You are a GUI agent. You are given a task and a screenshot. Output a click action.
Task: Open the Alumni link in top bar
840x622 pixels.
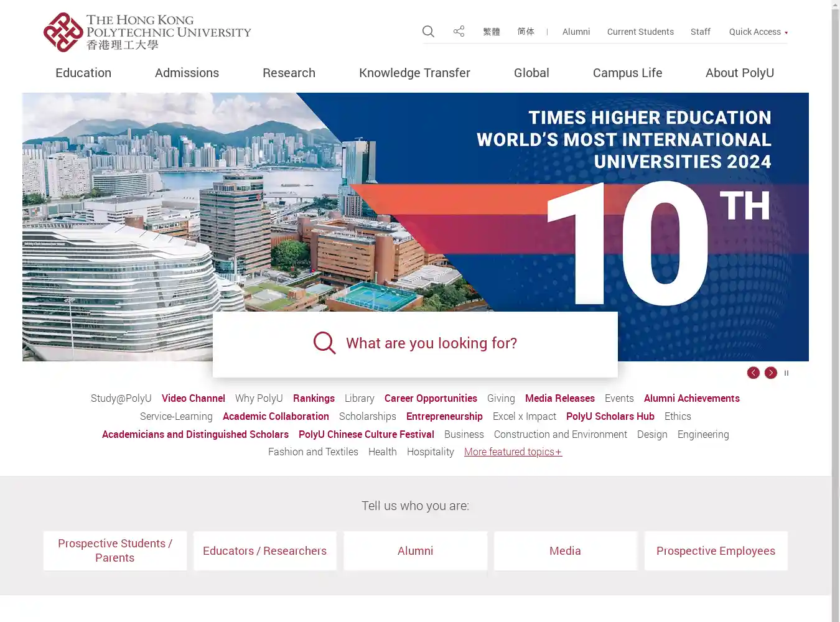[x=576, y=32]
